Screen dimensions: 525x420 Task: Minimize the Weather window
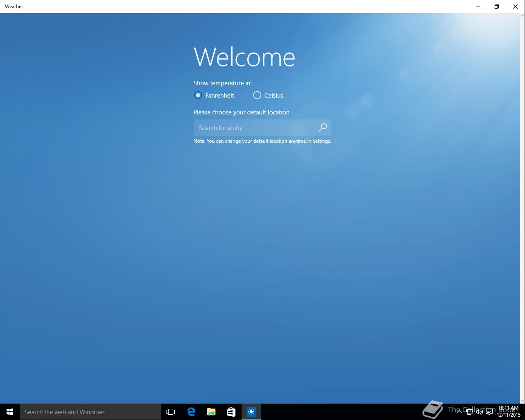[478, 7]
